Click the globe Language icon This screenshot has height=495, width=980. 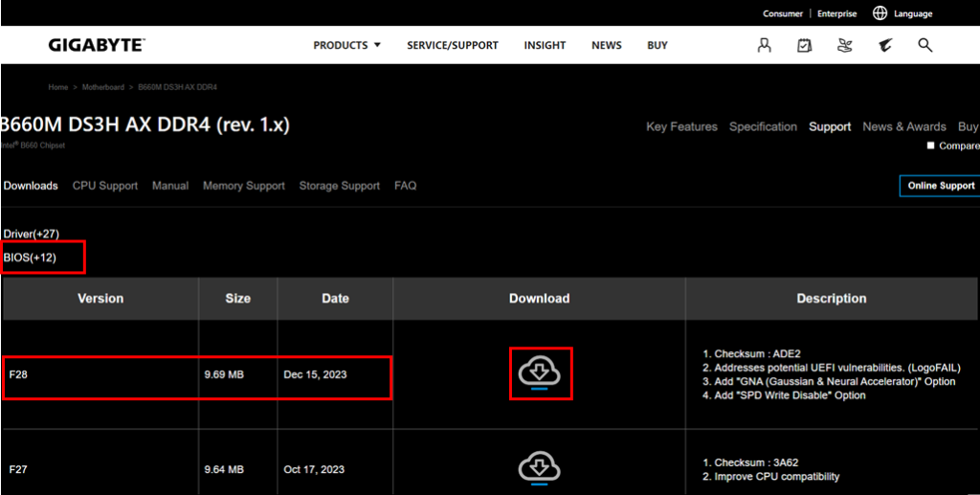pyautogui.click(x=880, y=13)
